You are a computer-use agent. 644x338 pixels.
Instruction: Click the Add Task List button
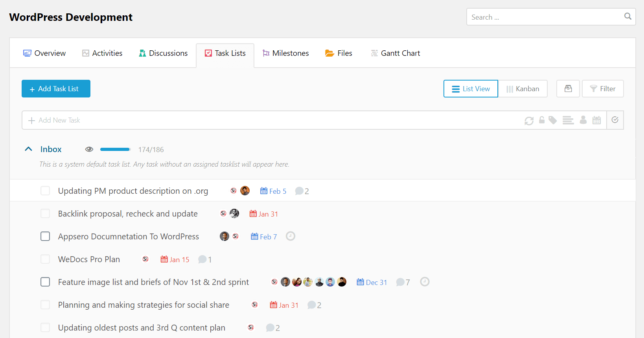[x=56, y=89]
